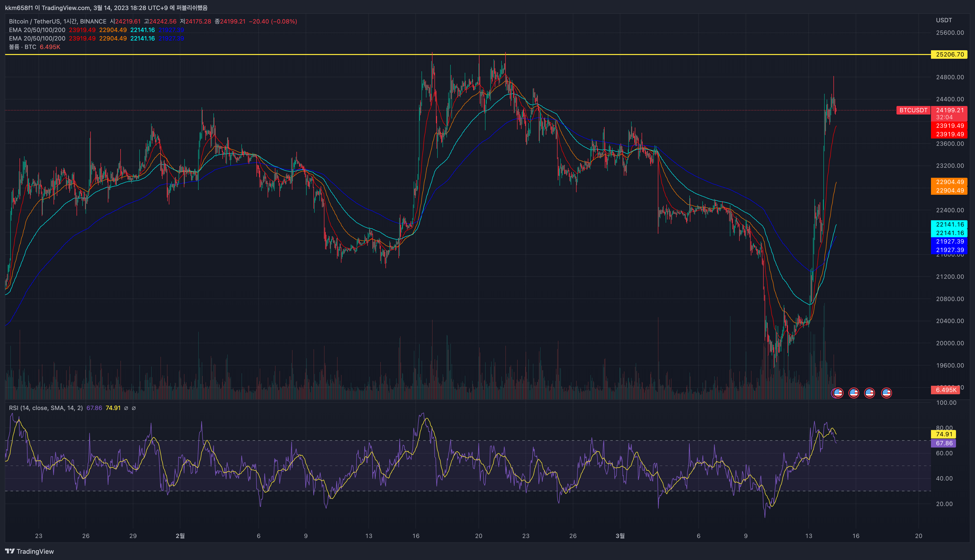
Task: Click the second US flag event icon from left
Action: [x=854, y=393]
